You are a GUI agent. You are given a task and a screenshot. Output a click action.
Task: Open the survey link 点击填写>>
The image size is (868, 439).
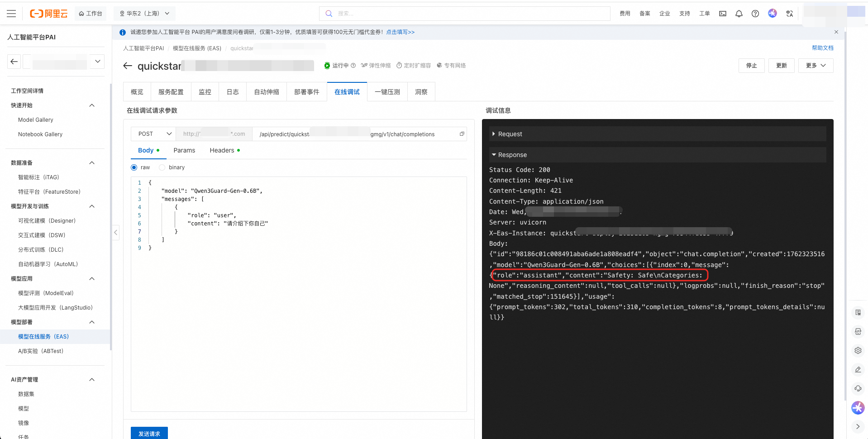(x=401, y=32)
